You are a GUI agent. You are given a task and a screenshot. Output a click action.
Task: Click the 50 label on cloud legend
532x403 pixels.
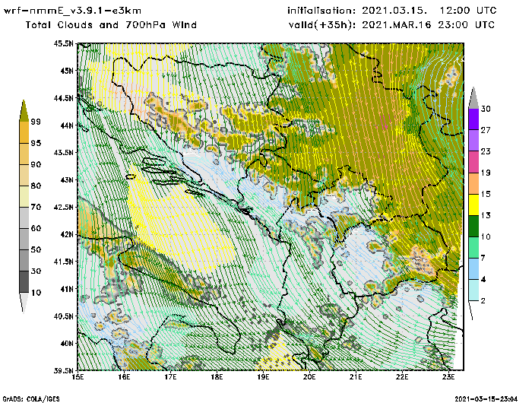click(x=36, y=250)
